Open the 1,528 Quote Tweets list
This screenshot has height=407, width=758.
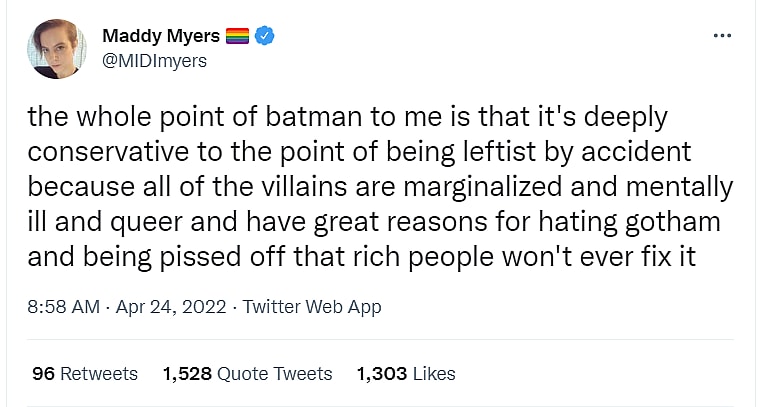(x=247, y=373)
